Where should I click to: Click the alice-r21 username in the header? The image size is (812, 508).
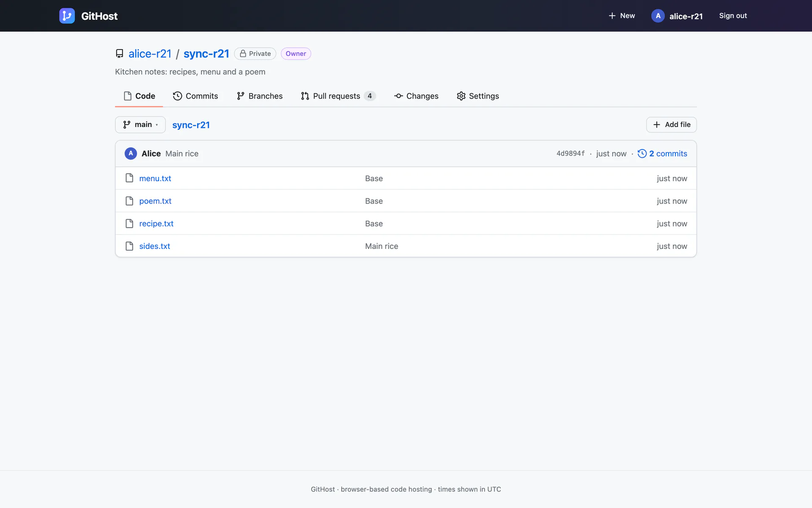pos(686,16)
